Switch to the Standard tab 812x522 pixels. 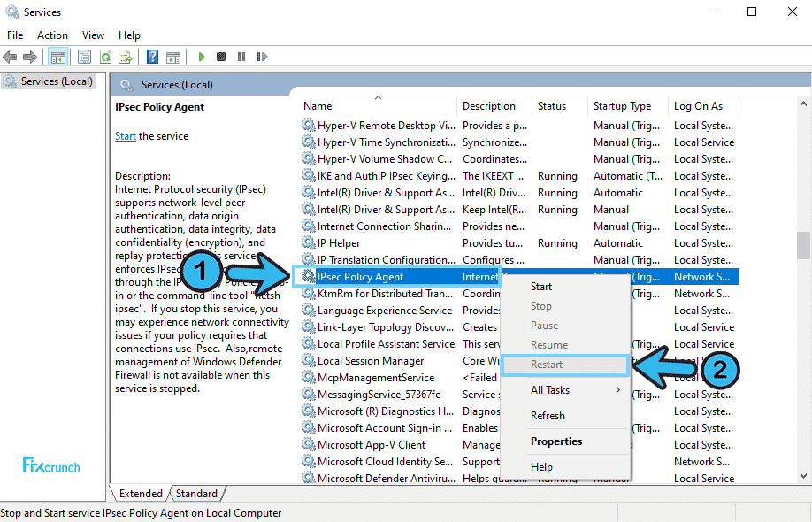coord(196,494)
